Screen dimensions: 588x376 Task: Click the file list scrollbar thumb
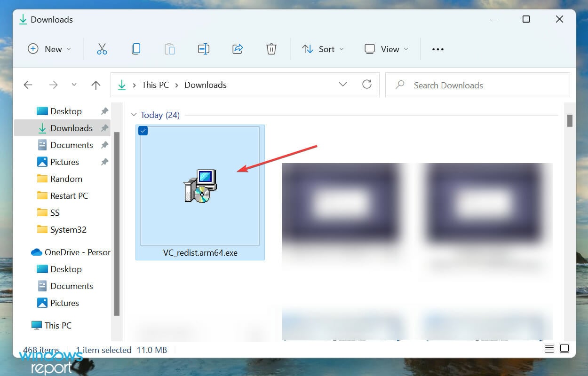point(570,121)
